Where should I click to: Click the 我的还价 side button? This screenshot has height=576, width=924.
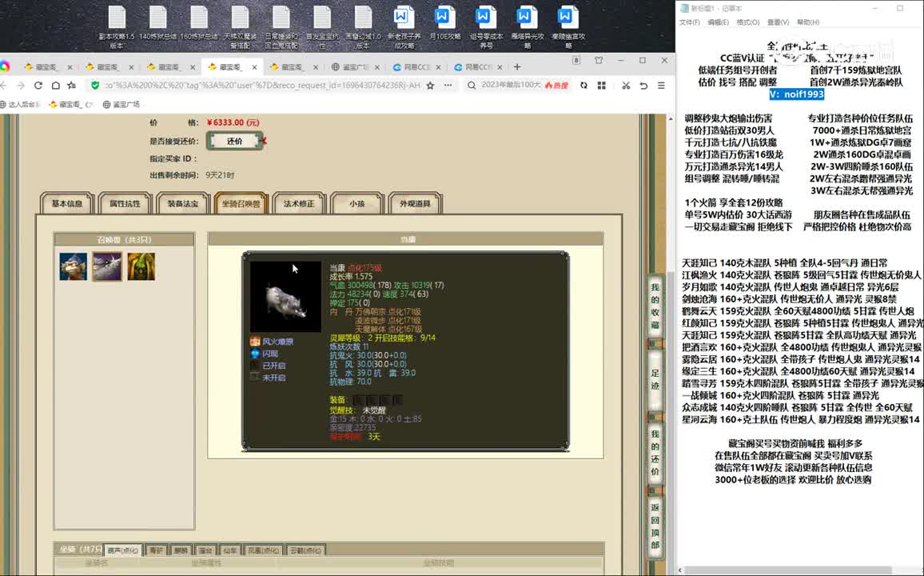tap(655, 452)
